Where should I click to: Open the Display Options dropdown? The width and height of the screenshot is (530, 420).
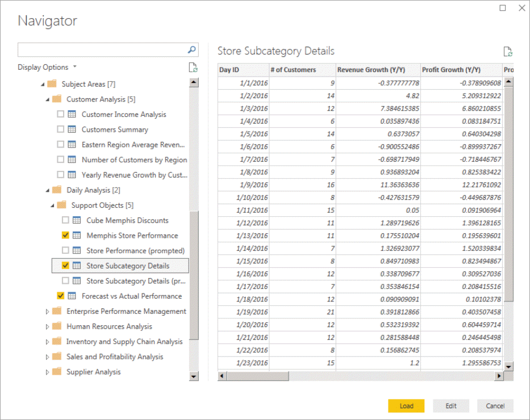47,68
